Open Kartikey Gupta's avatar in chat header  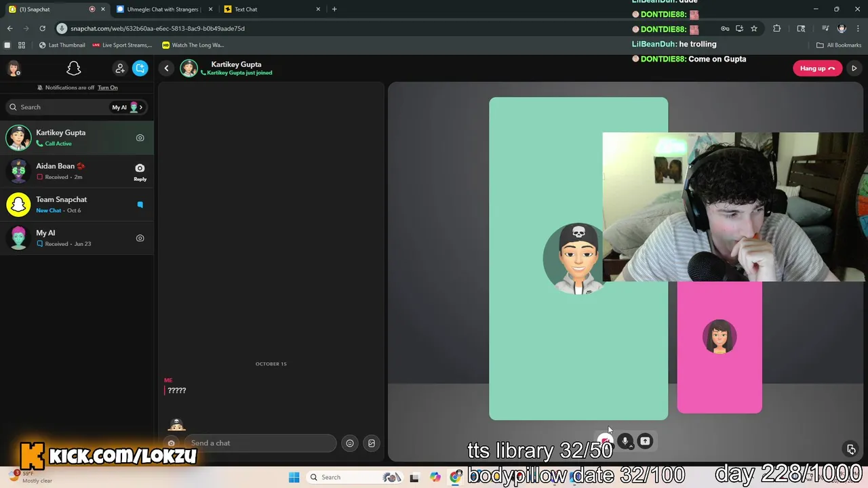point(189,68)
